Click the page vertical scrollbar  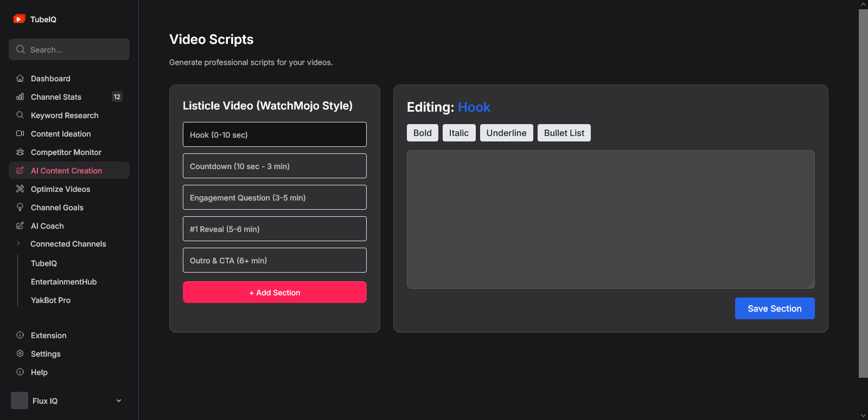tap(863, 193)
